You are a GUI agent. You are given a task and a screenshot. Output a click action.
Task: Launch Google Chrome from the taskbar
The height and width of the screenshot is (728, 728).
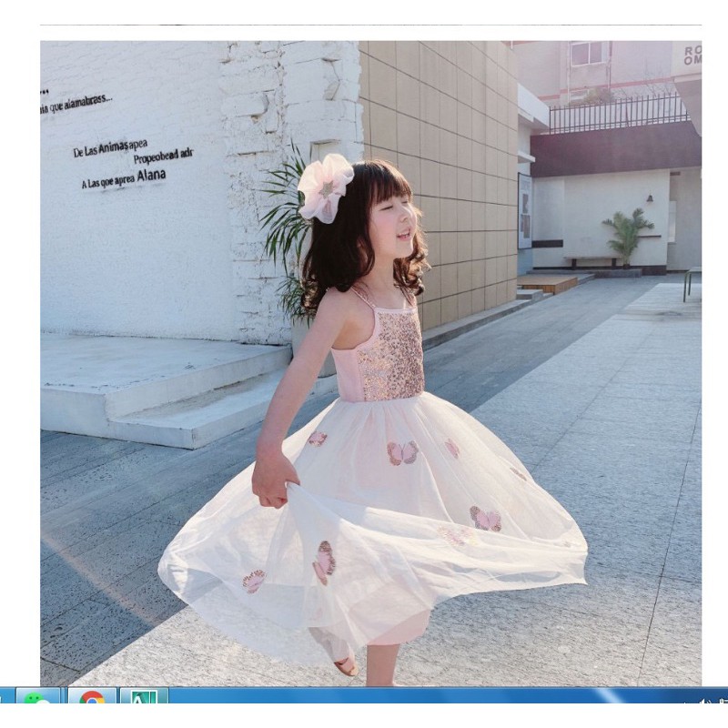pyautogui.click(x=92, y=699)
